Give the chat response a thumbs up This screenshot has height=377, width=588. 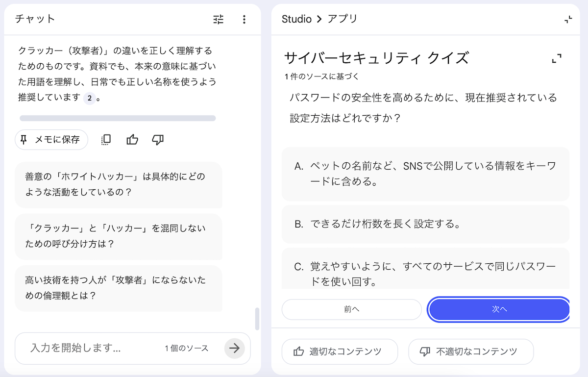click(132, 140)
